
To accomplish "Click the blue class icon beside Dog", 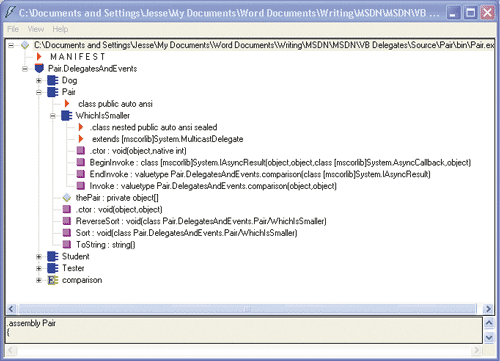I will click(x=53, y=80).
